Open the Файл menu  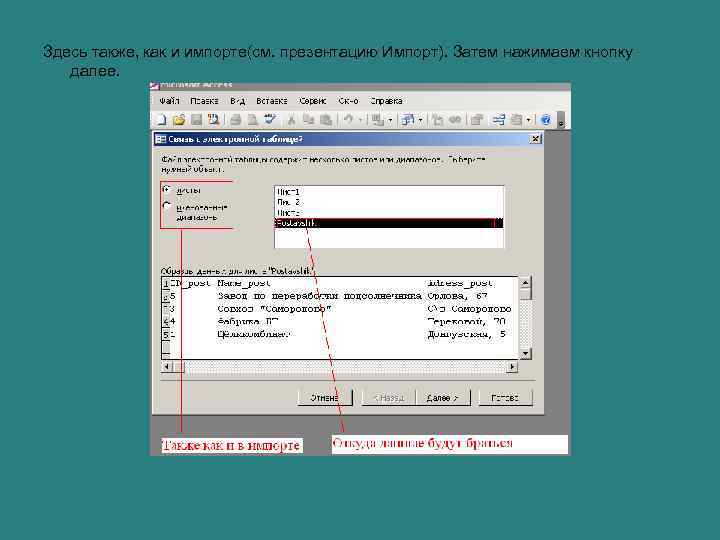click(x=169, y=101)
